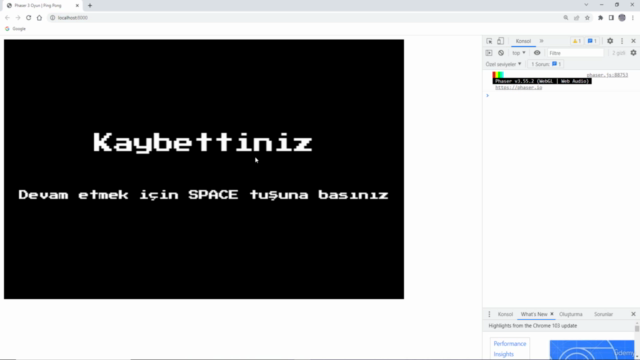Click the Highlights from Chrome 103 update text
The width and height of the screenshot is (640, 360).
pyautogui.click(x=533, y=326)
